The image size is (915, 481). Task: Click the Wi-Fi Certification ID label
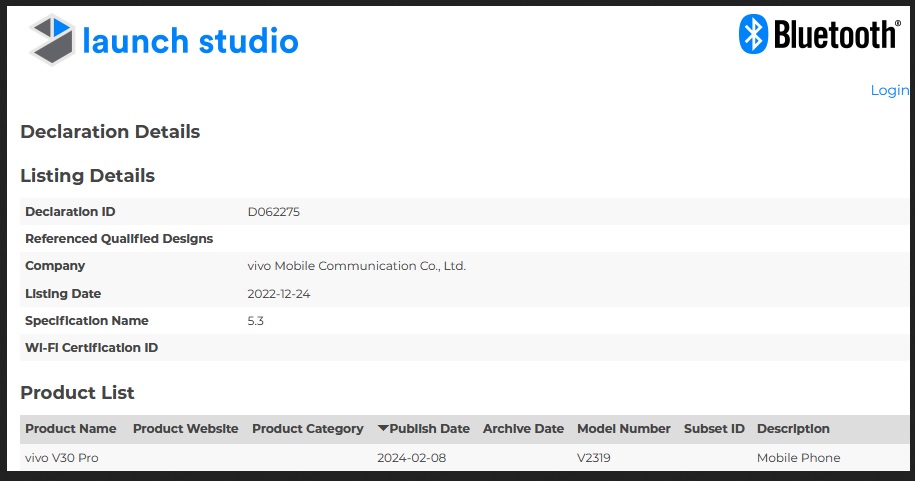pyautogui.click(x=92, y=347)
